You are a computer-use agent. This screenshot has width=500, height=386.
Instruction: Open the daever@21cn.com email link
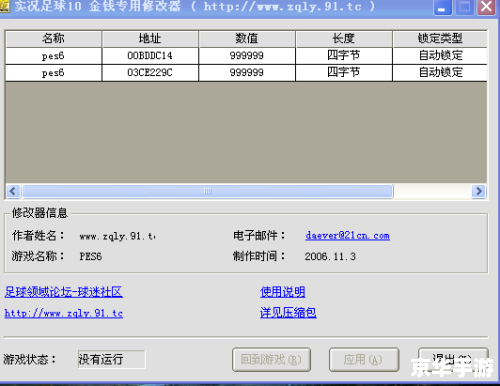[347, 236]
